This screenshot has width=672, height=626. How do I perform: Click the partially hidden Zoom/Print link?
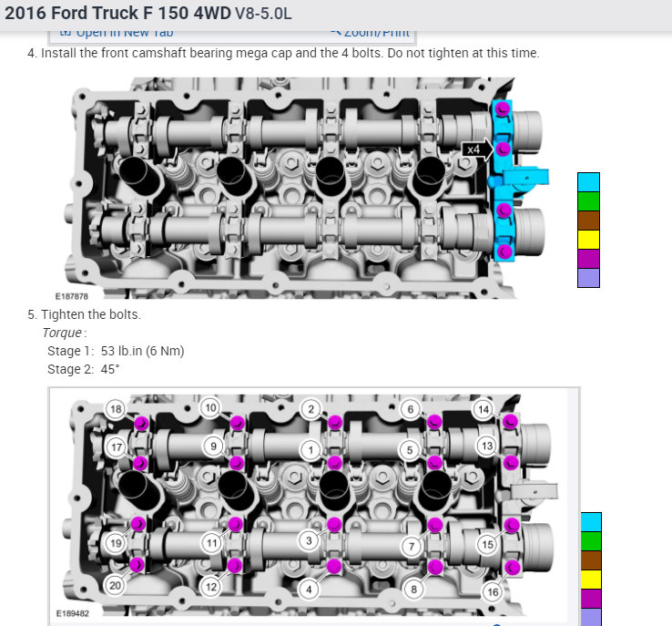click(x=370, y=34)
